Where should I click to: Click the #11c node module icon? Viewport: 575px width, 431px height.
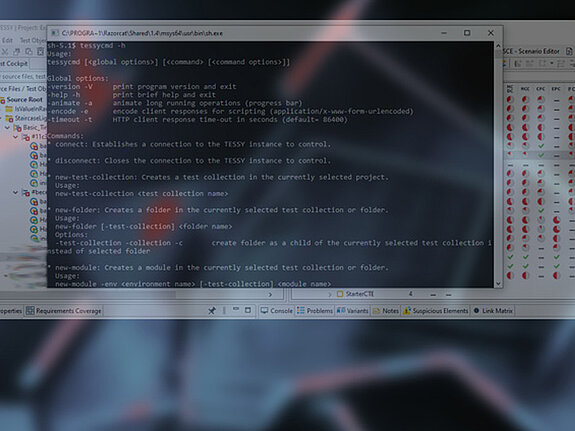click(x=26, y=137)
